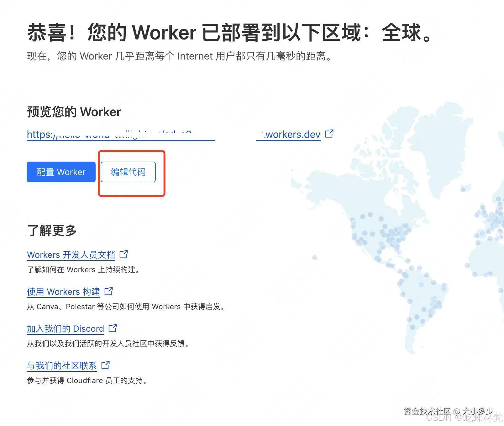This screenshot has height=426, width=504.
Task: Click external link icon next to 使用 Workers 构建
Action: click(x=109, y=291)
